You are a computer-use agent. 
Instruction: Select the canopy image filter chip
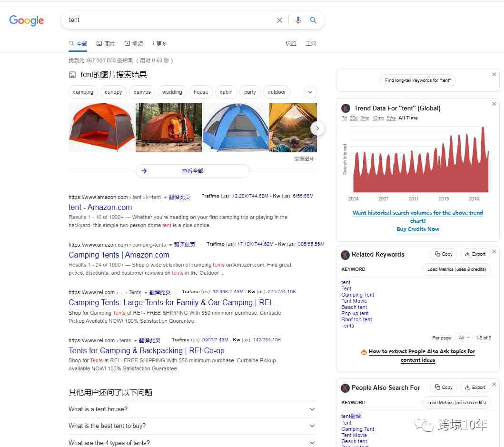(113, 92)
